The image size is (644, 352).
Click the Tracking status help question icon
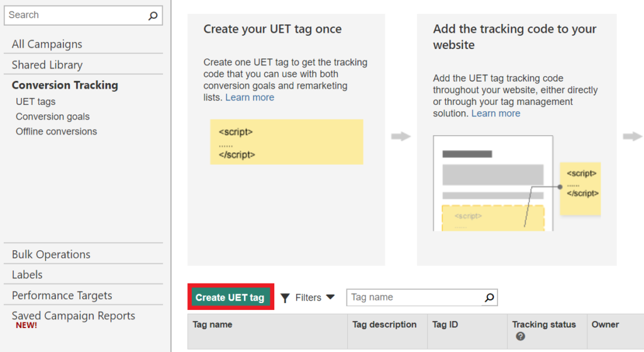[x=520, y=337]
